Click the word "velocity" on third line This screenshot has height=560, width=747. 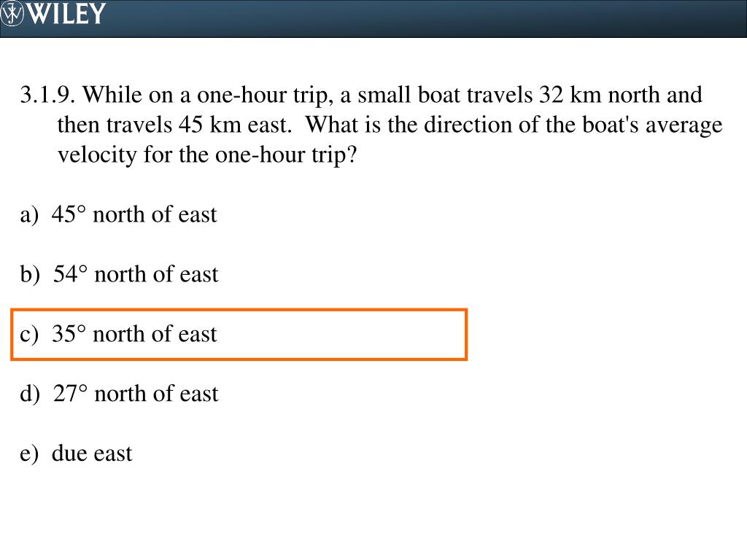97,156
